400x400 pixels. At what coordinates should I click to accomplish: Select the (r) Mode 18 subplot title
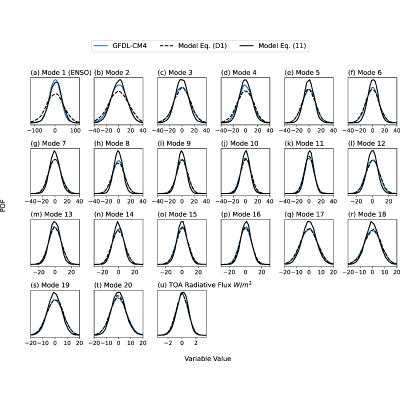367,214
